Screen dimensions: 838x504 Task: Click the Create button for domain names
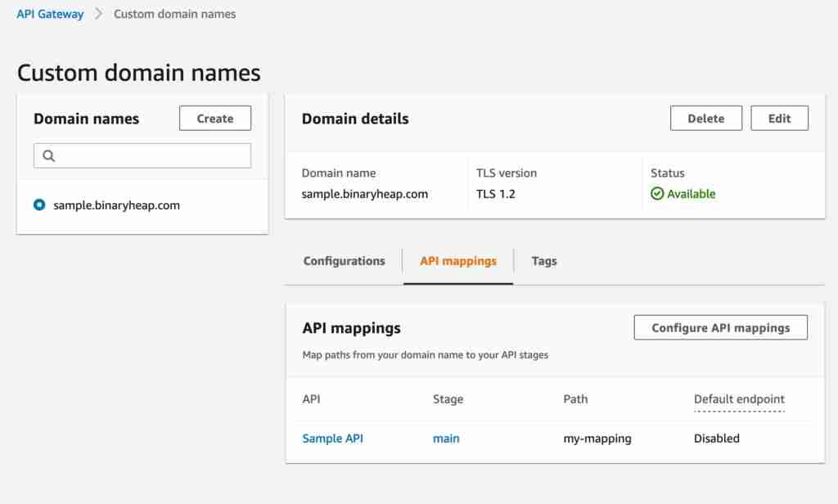[x=214, y=118]
